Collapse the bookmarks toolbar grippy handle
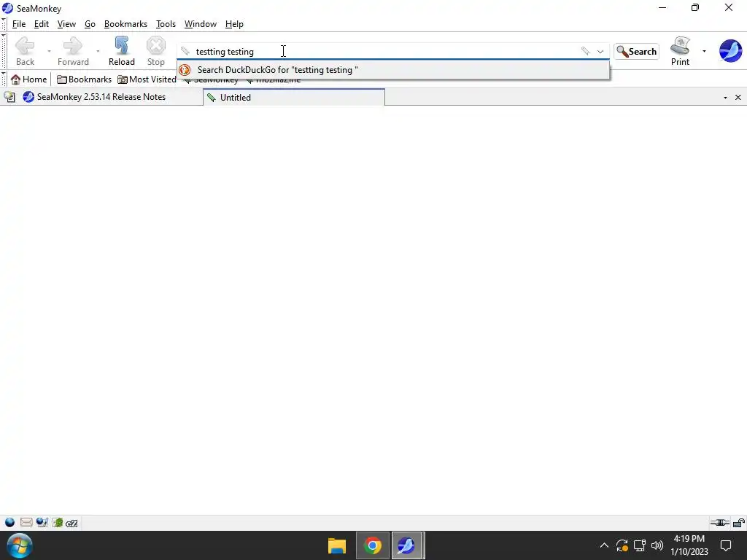The width and height of the screenshot is (747, 560). 4,79
